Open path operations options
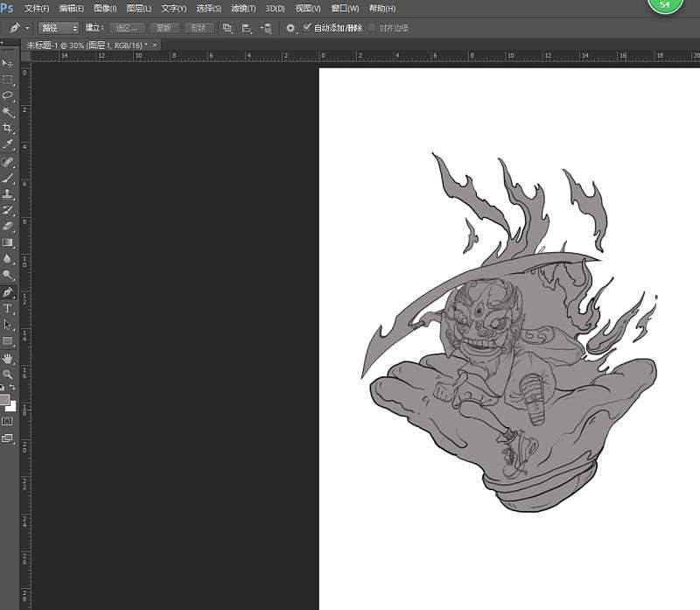Screen dimensions: 700x610 227,28
